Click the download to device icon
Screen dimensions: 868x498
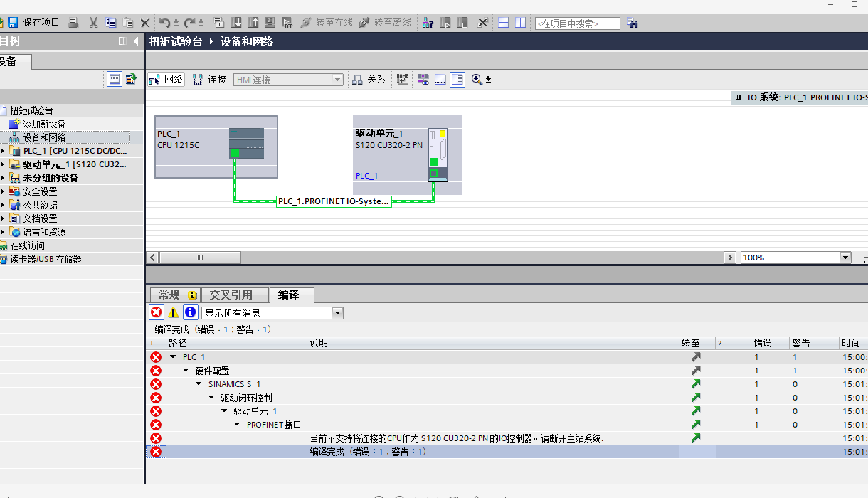pyautogui.click(x=235, y=23)
